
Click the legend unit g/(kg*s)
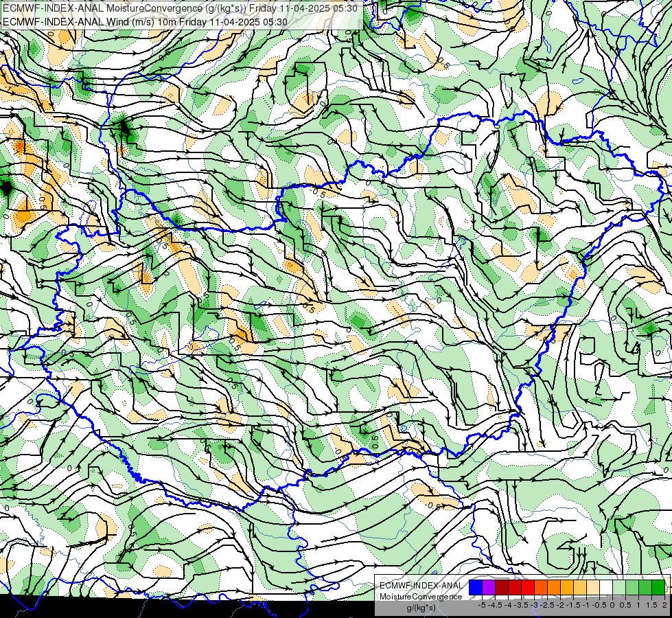coord(421,608)
